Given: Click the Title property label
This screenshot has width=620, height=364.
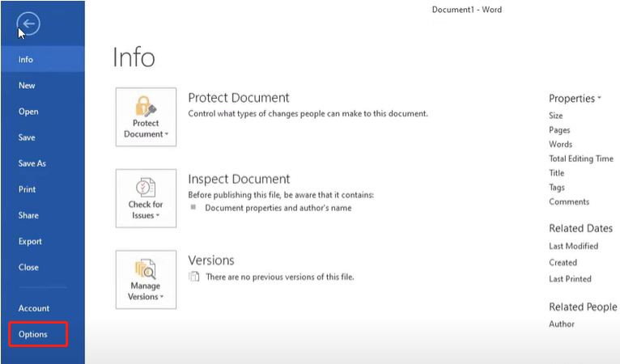Looking at the screenshot, I should (x=556, y=173).
